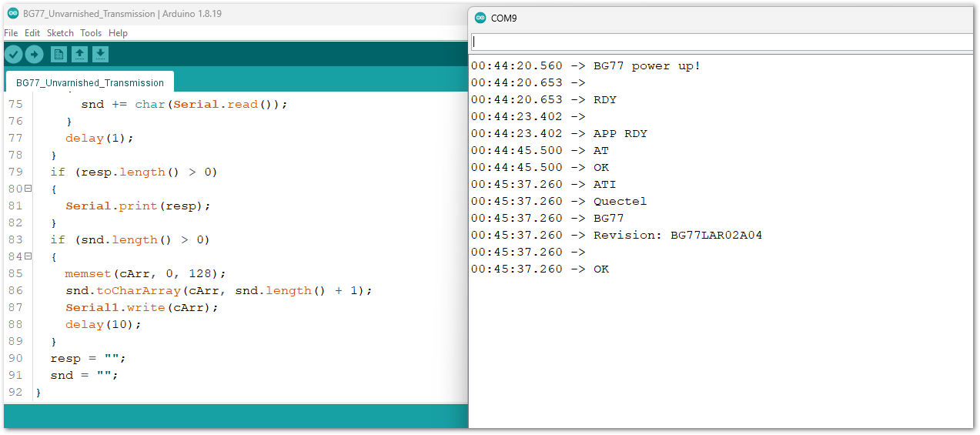
Task: Save the sketch with the down-arrow icon
Action: click(101, 54)
